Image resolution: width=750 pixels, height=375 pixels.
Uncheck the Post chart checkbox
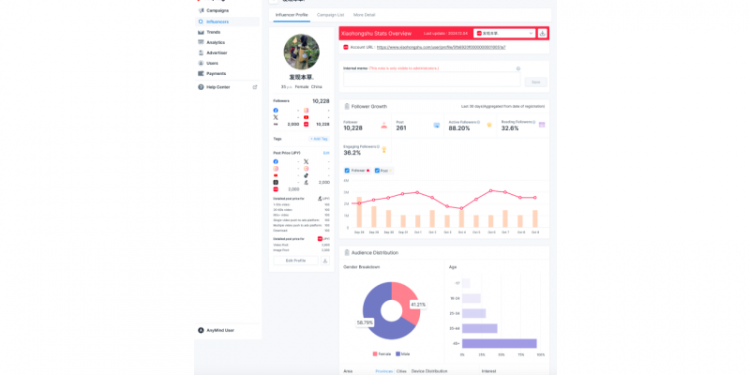pyautogui.click(x=377, y=170)
